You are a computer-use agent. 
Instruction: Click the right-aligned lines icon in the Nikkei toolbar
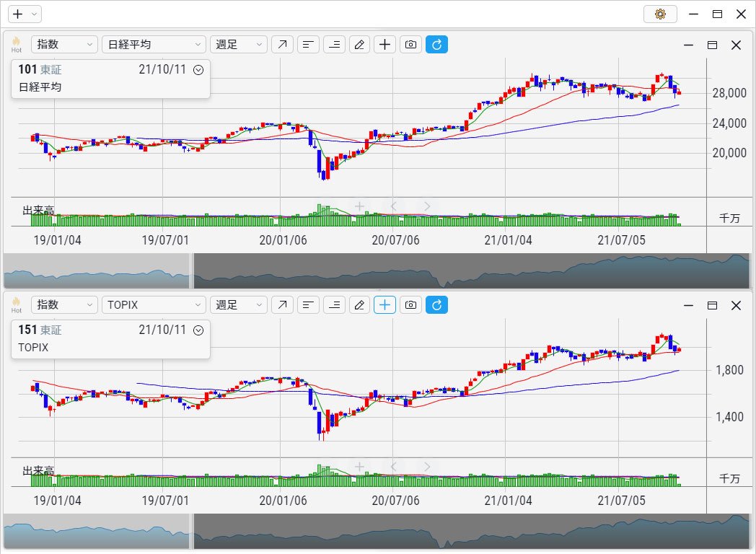[x=334, y=44]
